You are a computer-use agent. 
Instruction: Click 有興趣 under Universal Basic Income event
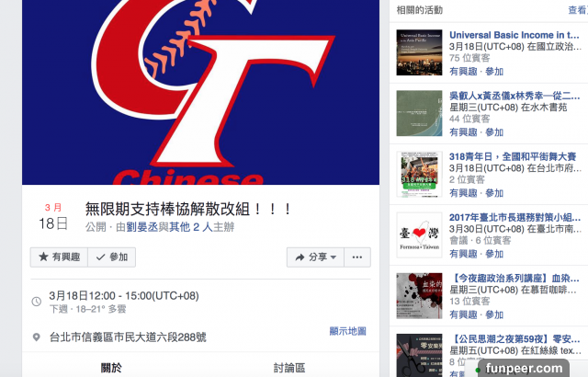point(463,72)
